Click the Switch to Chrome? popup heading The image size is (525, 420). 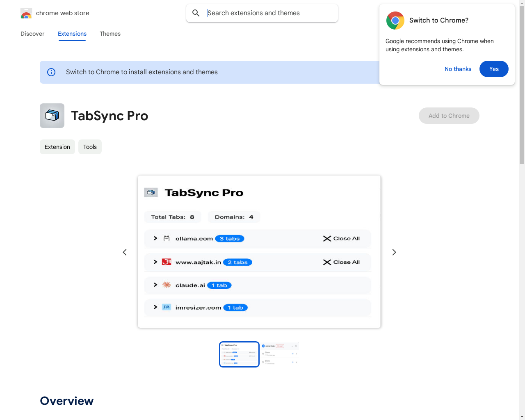pyautogui.click(x=439, y=21)
